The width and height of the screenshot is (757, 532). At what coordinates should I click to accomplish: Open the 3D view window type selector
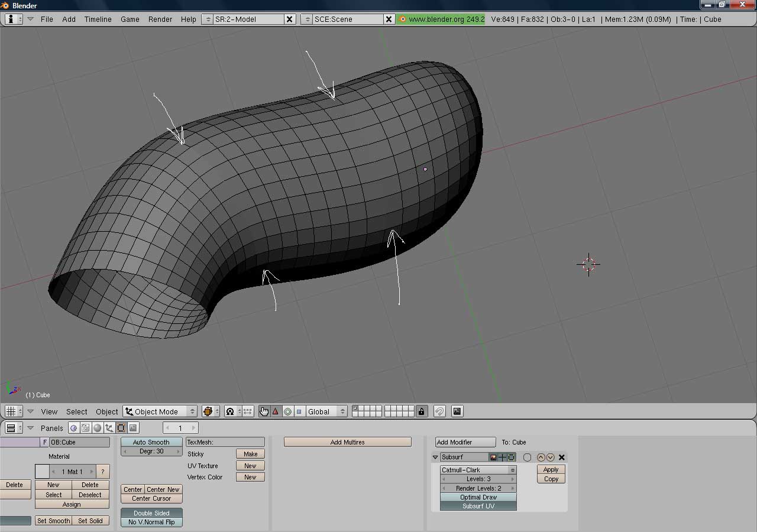(x=14, y=411)
